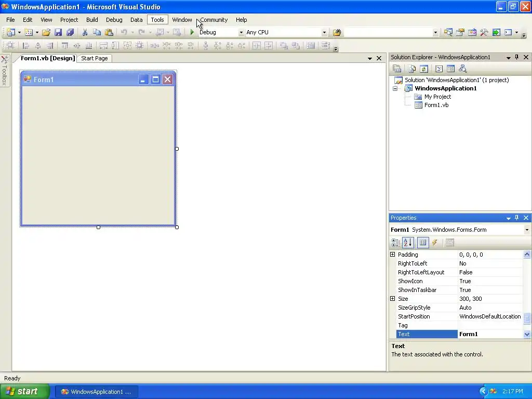The width and height of the screenshot is (532, 399).
Task: Click the Properties scrollbar up arrow
Action: [527, 254]
